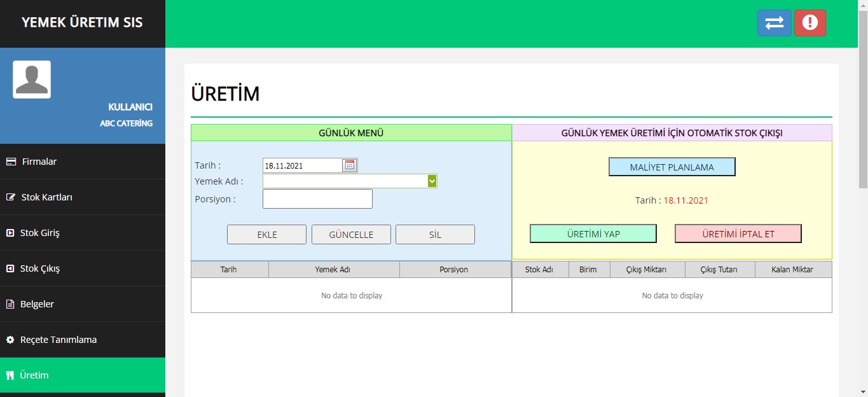Expand the Yemek Adı dropdown
This screenshot has width=868, height=397.
click(x=432, y=181)
